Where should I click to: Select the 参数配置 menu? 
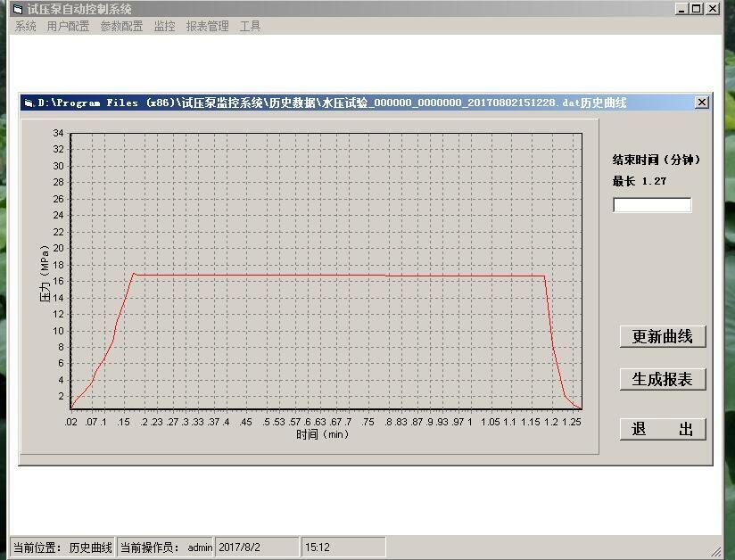(x=121, y=27)
